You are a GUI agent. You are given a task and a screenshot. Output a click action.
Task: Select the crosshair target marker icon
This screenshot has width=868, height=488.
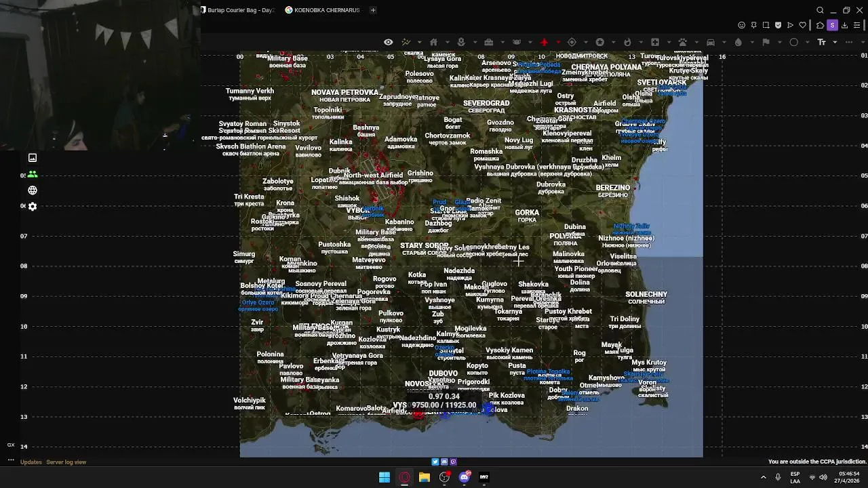(x=572, y=42)
